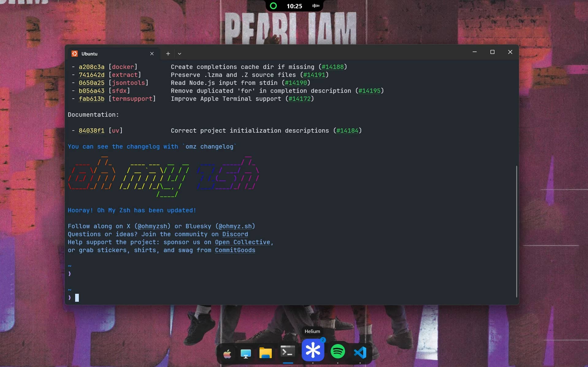
Task: Open pull request #14172 link
Action: coord(299,99)
